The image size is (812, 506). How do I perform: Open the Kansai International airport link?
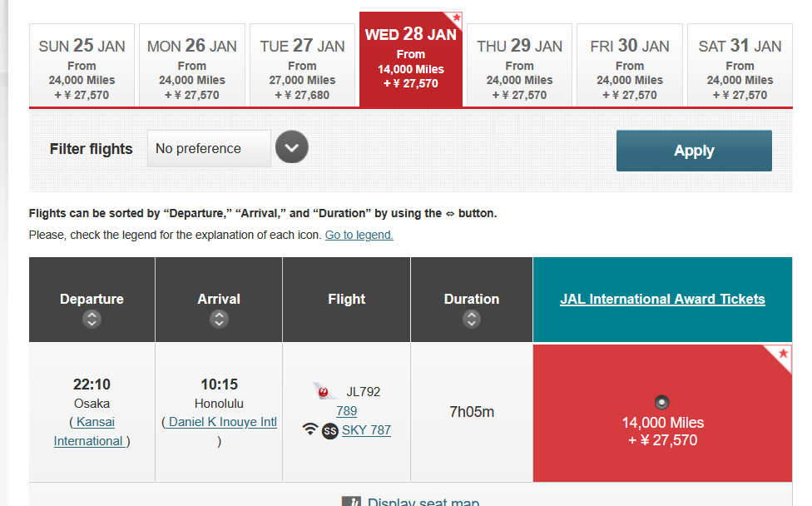point(92,432)
